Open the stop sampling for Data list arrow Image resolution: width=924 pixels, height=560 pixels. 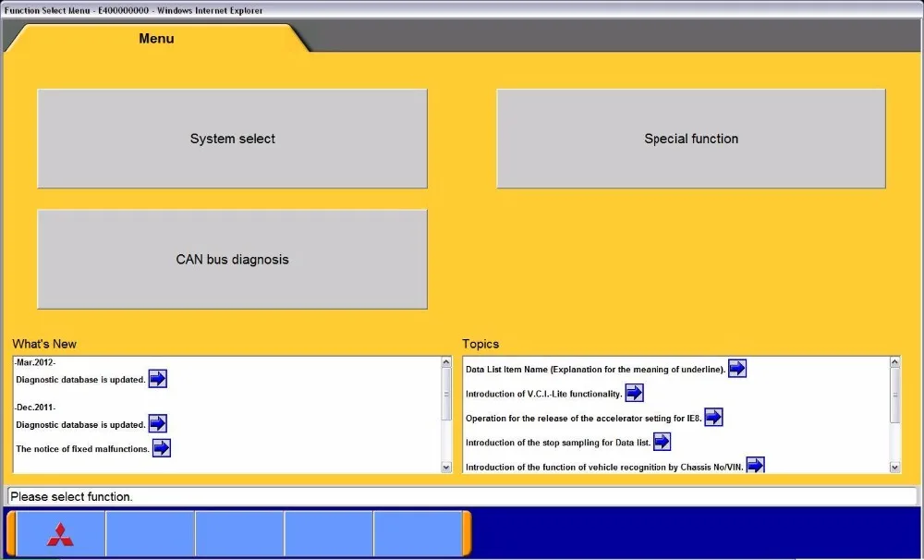pos(662,442)
